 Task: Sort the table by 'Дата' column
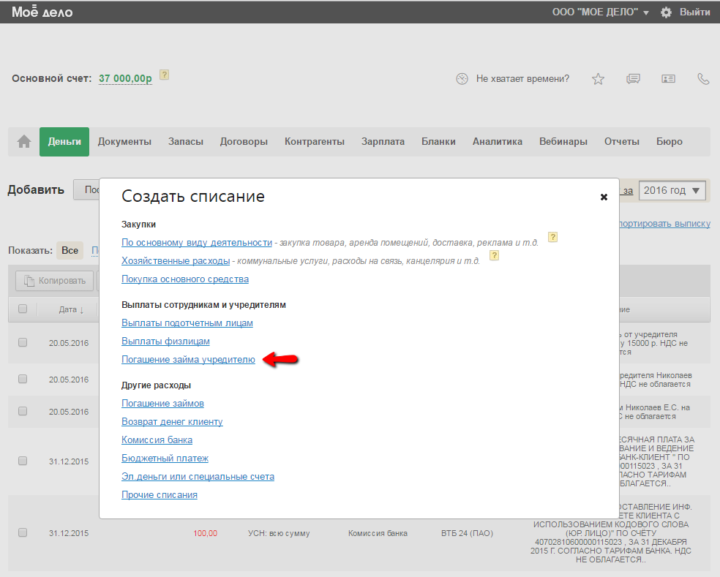[70, 309]
